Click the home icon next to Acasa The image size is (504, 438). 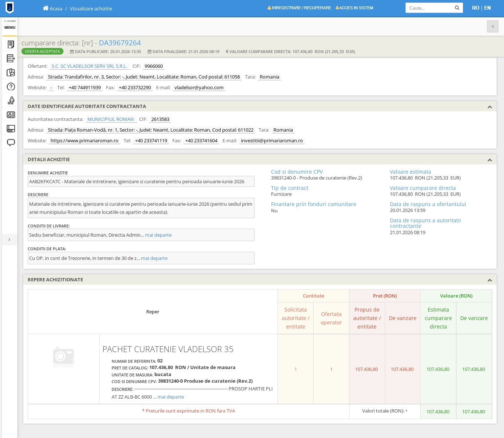point(46,8)
